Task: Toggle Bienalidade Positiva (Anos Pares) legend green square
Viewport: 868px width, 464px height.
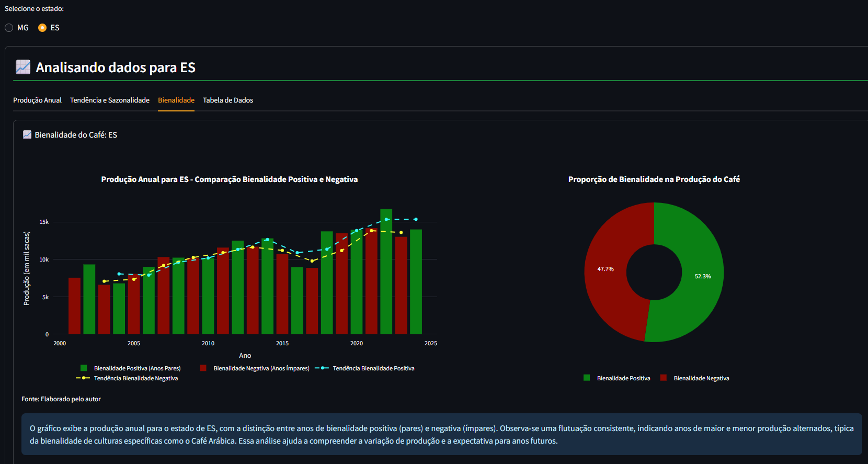Action: [84, 368]
